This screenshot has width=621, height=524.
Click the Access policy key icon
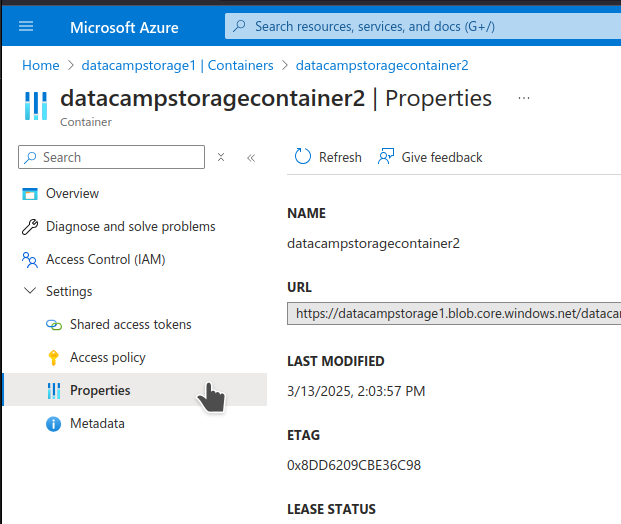pyautogui.click(x=54, y=358)
